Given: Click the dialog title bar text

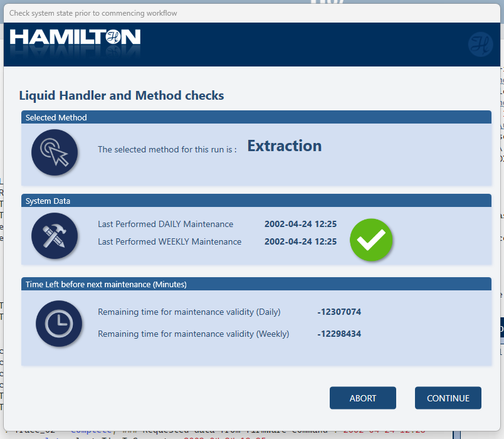Looking at the screenshot, I should pos(93,13).
